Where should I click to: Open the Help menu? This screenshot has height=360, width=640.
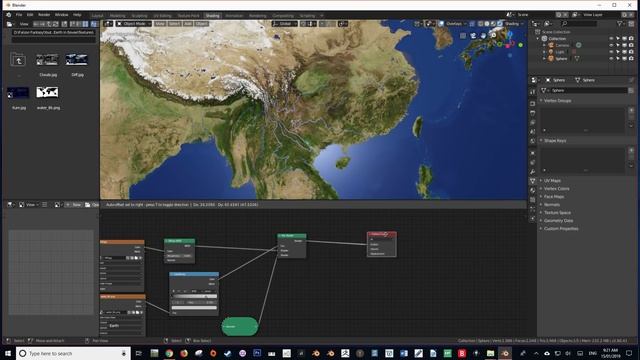pos(77,15)
